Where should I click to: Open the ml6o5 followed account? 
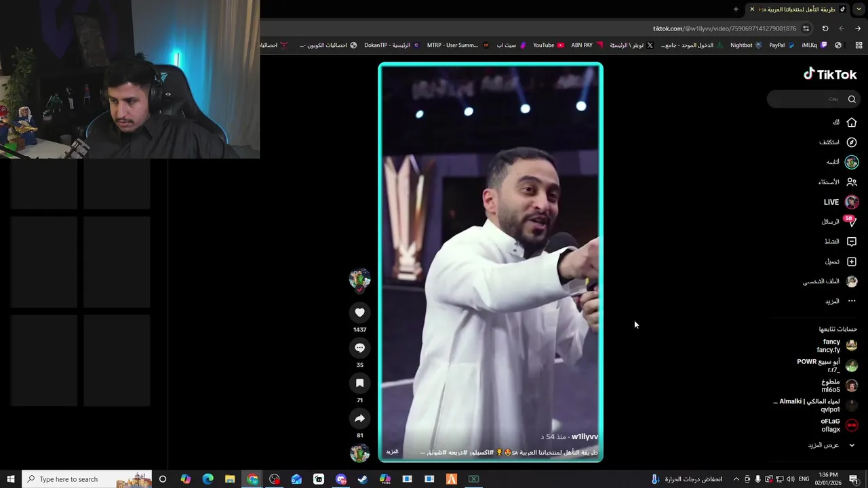pyautogui.click(x=840, y=386)
